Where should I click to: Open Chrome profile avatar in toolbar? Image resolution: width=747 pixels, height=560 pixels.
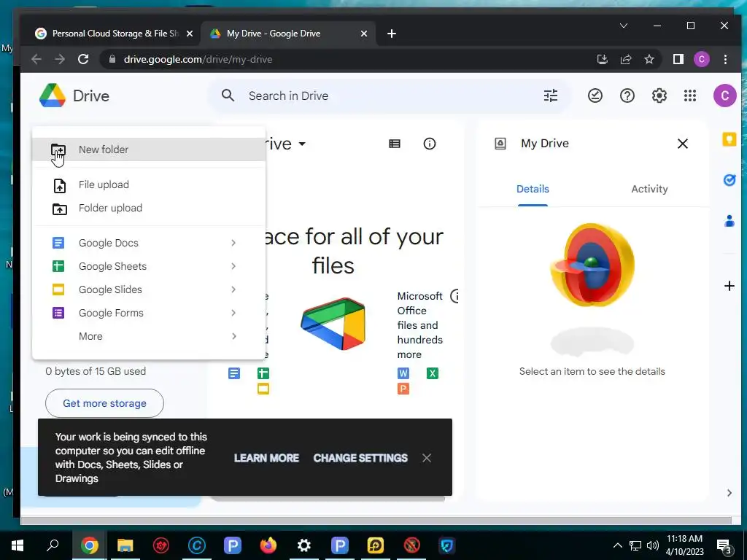tap(701, 60)
